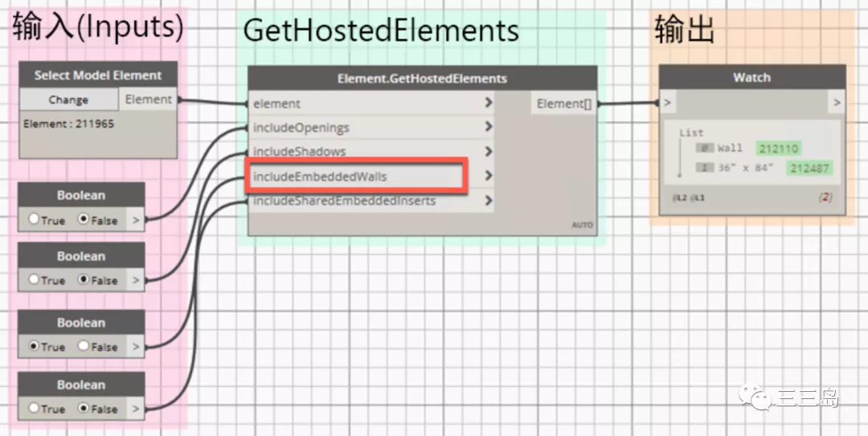Click the includeShadows input port label
The image size is (868, 436).
pyautogui.click(x=300, y=151)
